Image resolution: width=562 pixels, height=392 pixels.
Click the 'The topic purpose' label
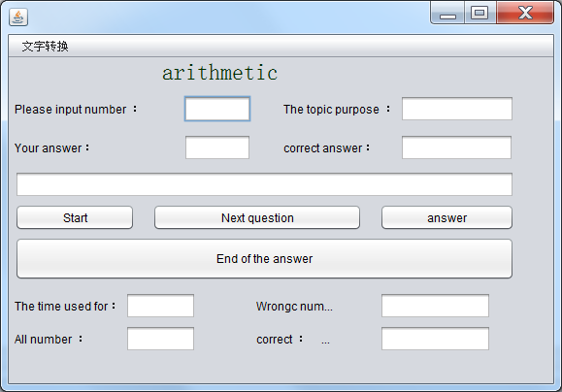coord(337,110)
